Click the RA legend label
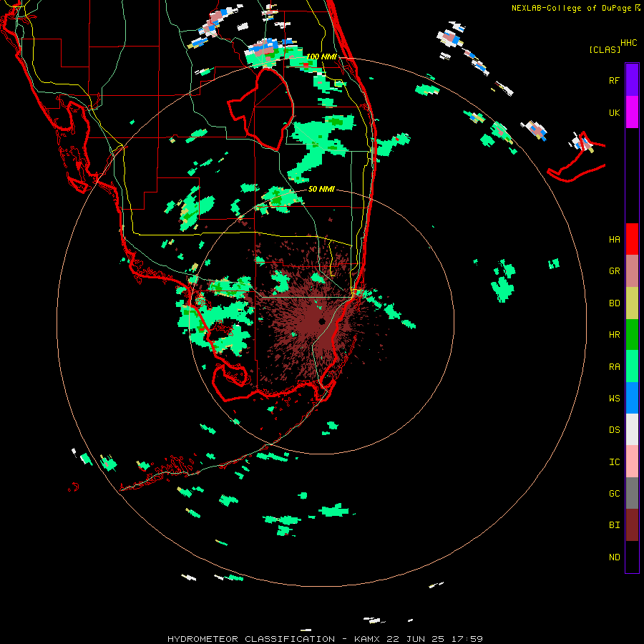This screenshot has height=644, width=644. point(614,367)
